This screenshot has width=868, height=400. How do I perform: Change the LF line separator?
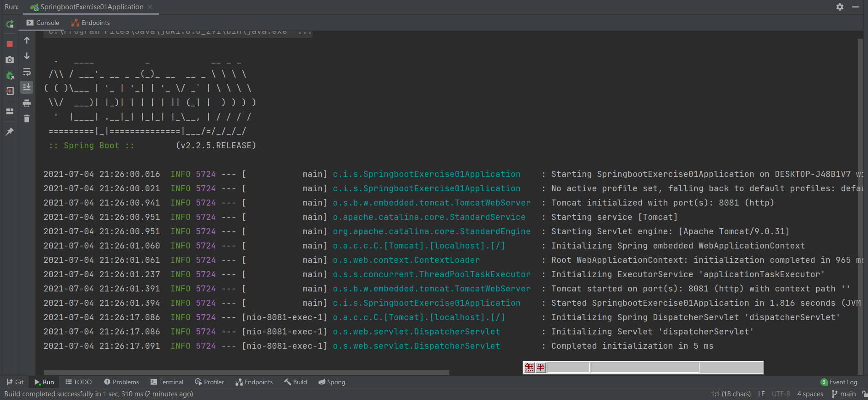click(x=761, y=394)
